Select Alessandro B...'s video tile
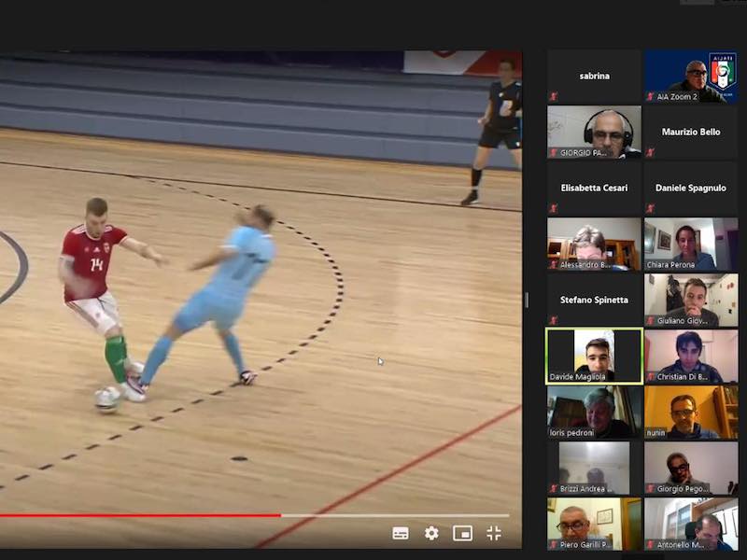The height and width of the screenshot is (560, 747). click(x=594, y=244)
